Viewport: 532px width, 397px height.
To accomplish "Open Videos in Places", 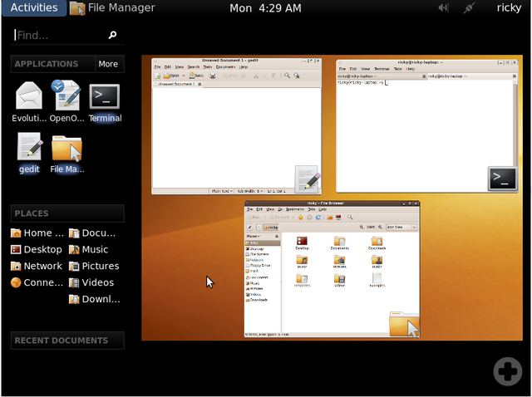I will pos(91,282).
